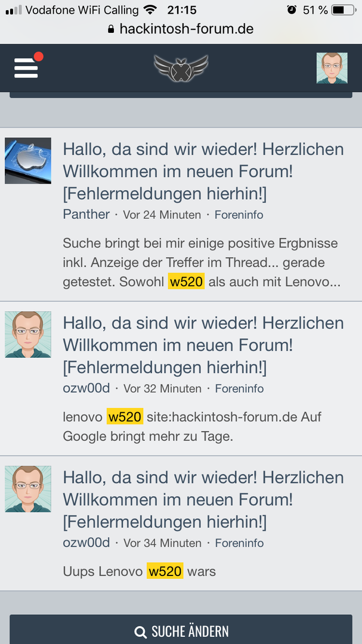Screen dimensions: 362x644
Task: Open Foreninfo category on the 32-minute post
Action: click(239, 389)
